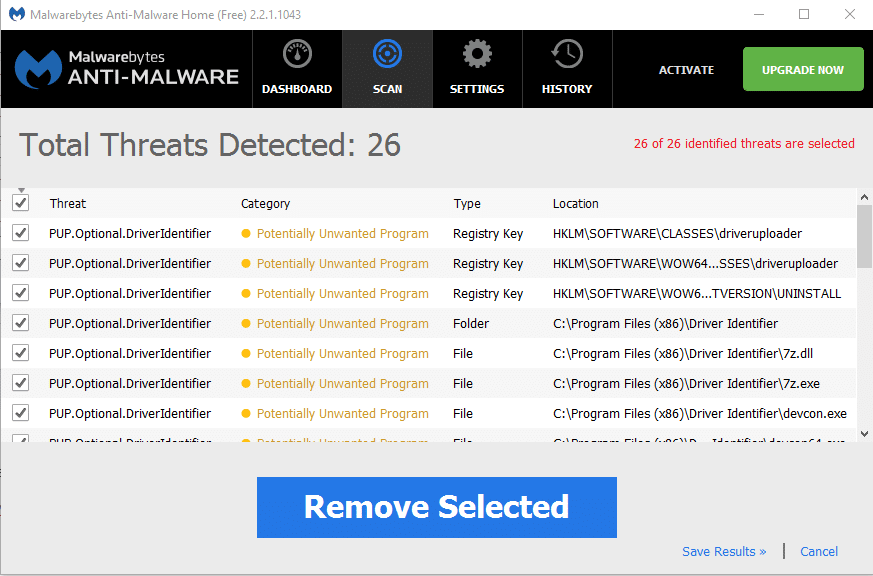This screenshot has height=576, width=873.
Task: Click the Cancel link
Action: pyautogui.click(x=818, y=552)
